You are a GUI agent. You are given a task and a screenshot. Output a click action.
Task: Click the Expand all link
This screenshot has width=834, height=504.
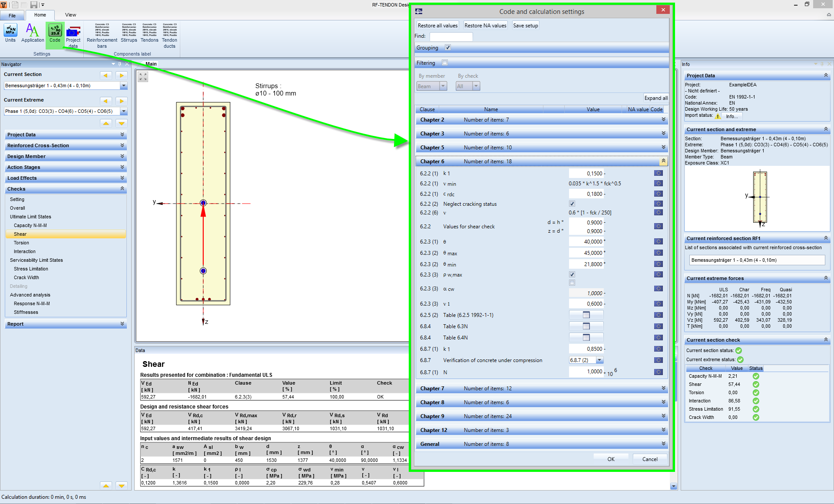tap(656, 98)
